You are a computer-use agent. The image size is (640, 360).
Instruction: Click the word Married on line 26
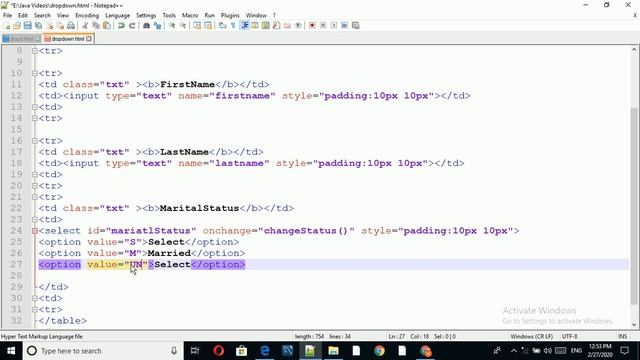(169, 253)
